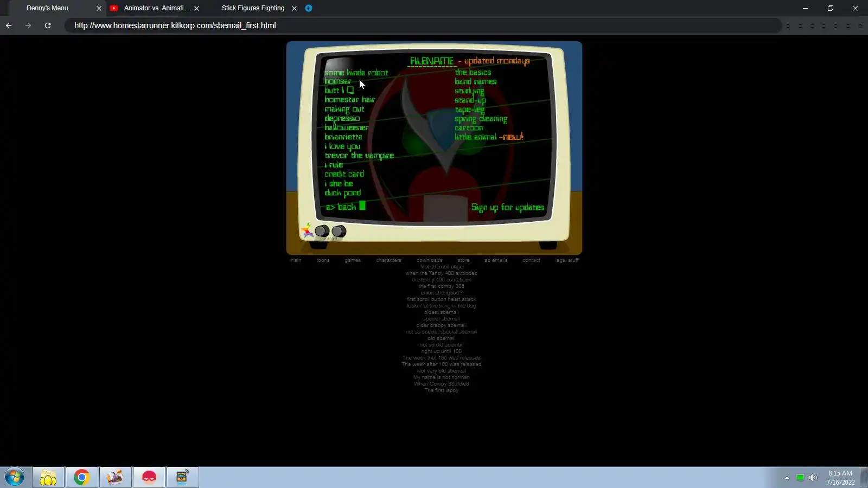The height and width of the screenshot is (488, 868).
Task: Open the 'spring cleaning' email
Action: point(481,119)
